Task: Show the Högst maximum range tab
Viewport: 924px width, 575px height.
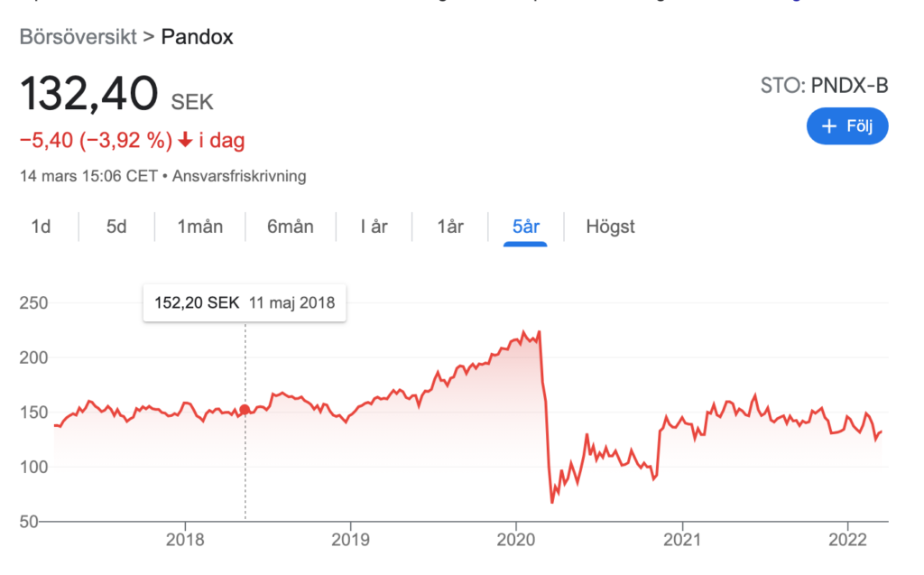Action: [610, 227]
